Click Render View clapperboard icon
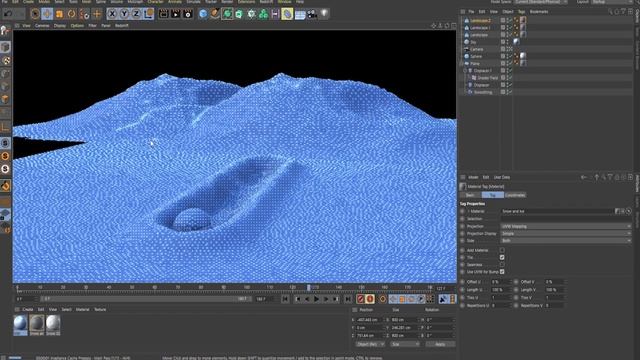The height and width of the screenshot is (360, 640). [x=163, y=14]
